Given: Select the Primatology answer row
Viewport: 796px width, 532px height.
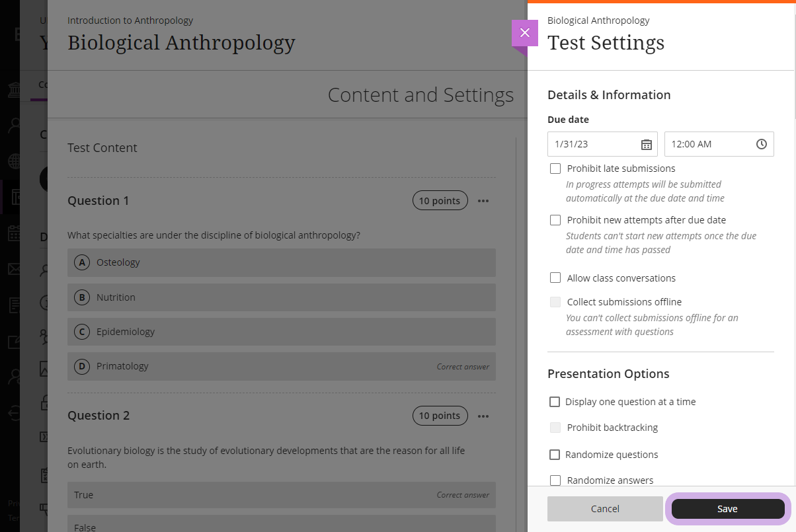Looking at the screenshot, I should tap(282, 366).
